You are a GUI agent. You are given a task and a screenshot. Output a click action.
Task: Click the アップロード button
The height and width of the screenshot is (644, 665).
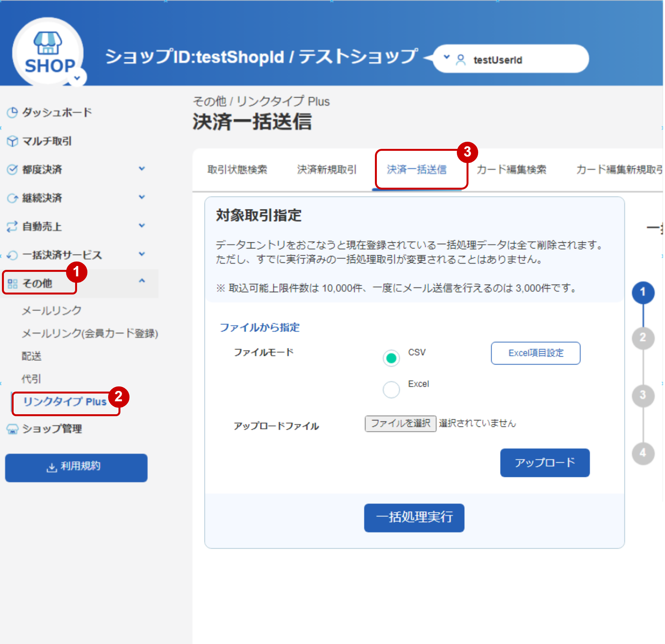[545, 463]
